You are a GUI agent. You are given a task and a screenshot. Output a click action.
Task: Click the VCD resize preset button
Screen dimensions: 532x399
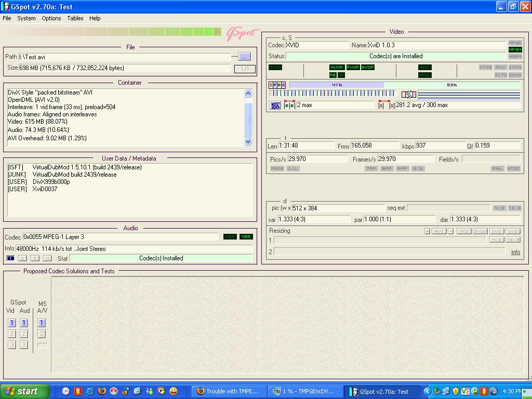click(464, 231)
